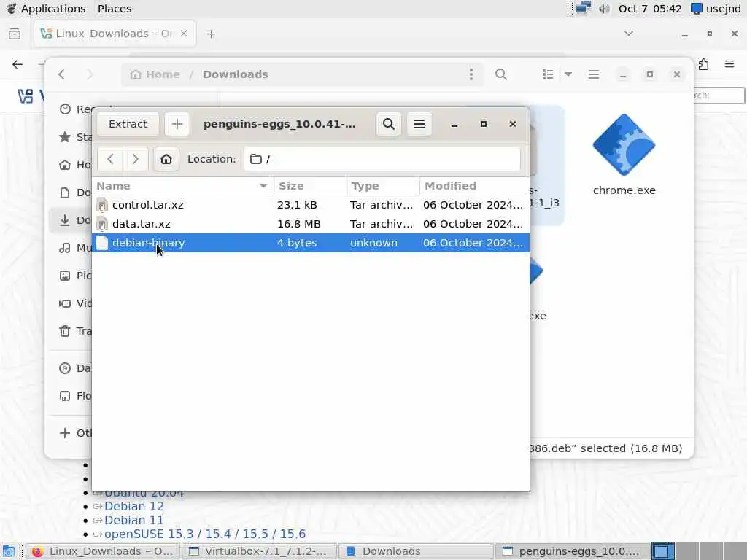
Task: Click the Extract button in archive manager
Action: tap(128, 124)
